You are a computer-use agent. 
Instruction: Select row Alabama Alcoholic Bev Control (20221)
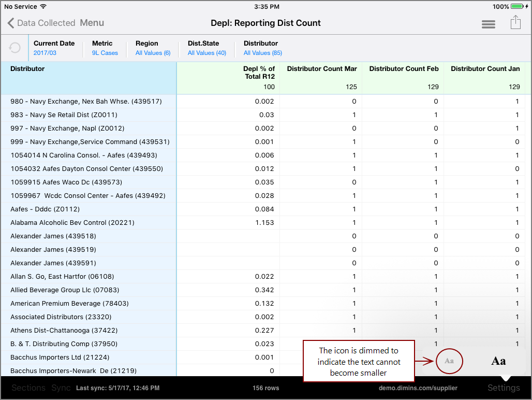[x=263, y=223]
